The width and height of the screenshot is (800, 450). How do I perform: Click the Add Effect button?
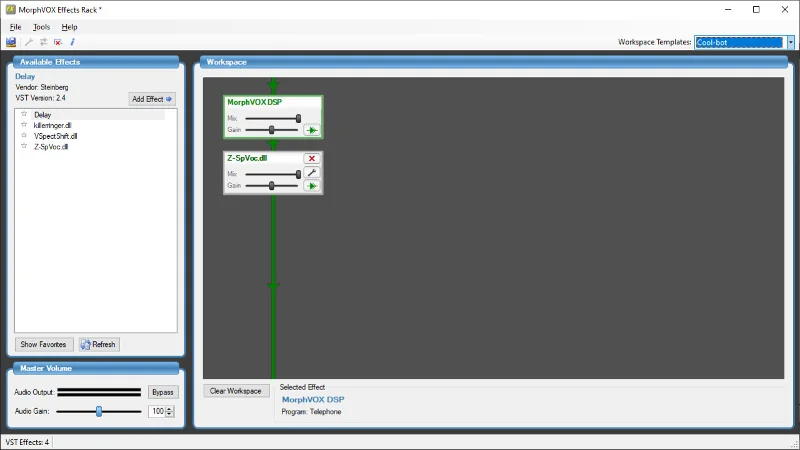[152, 99]
